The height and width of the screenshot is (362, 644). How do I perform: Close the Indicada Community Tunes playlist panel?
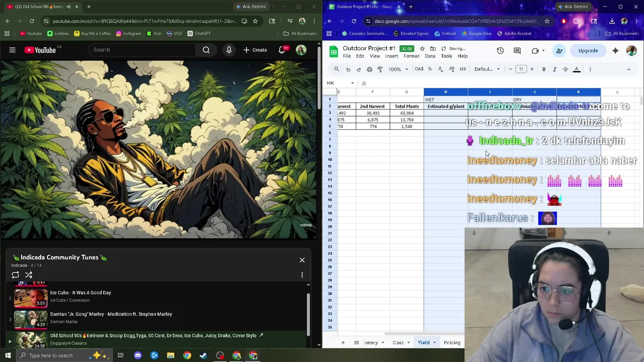coord(302,260)
